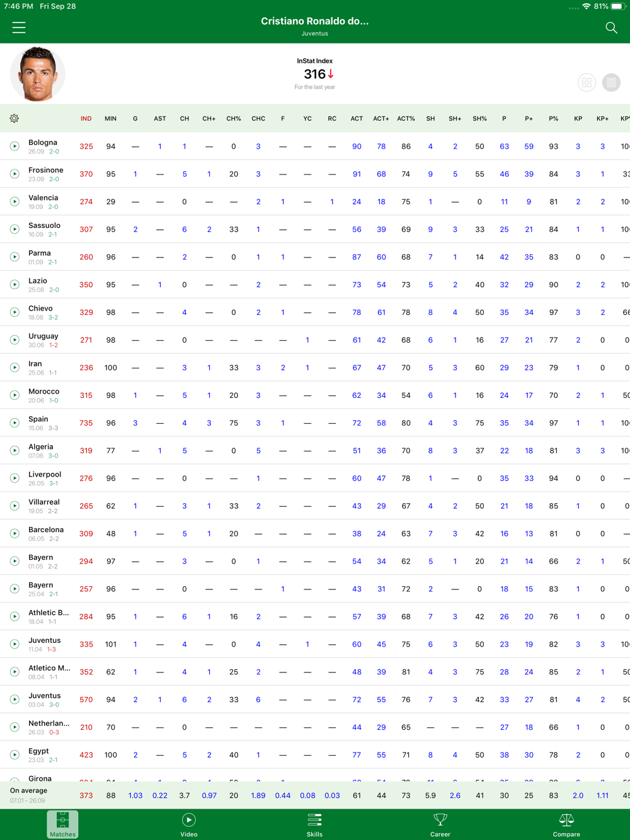The image size is (630, 840).
Task: Open the hamburger menu
Action: coord(19,27)
